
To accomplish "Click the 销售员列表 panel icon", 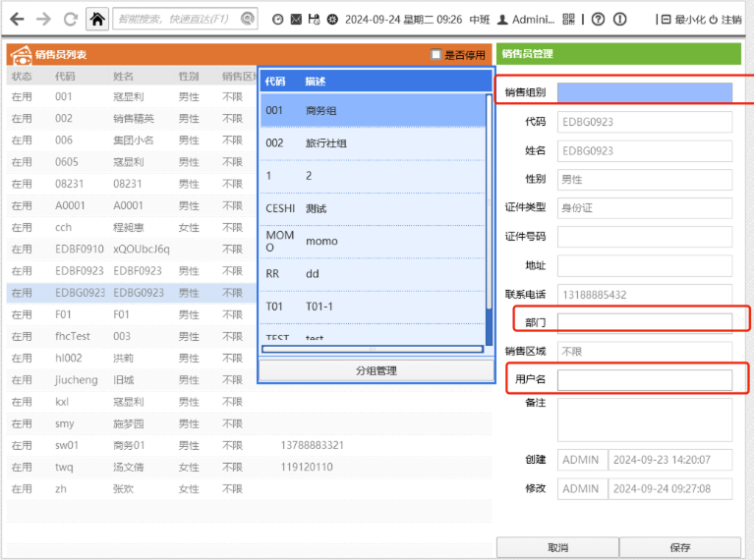I will (22, 55).
